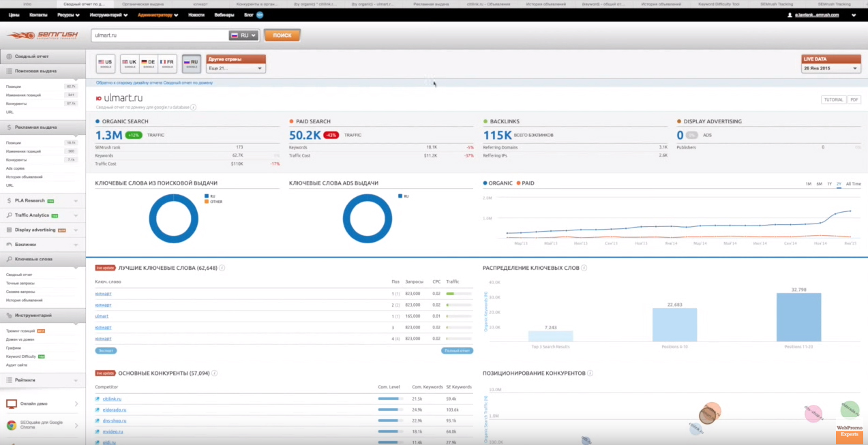This screenshot has height=445, width=868.
Task: Click the Рекламная выдача dollar icon
Action: 10,127
